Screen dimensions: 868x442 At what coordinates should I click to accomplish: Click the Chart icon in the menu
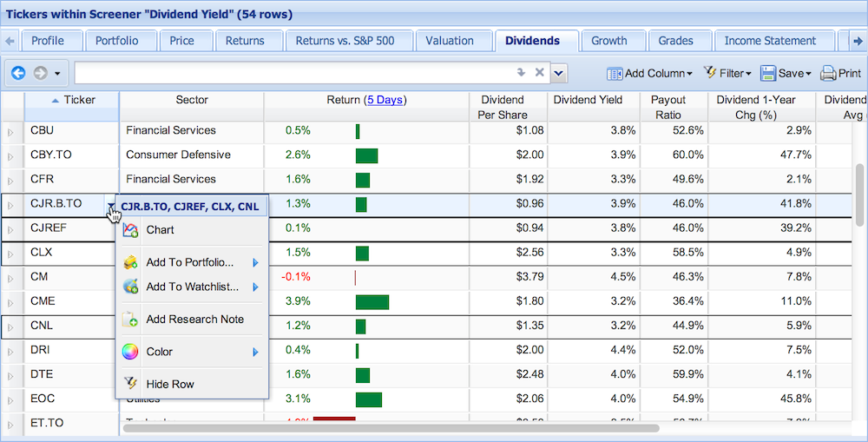click(130, 230)
